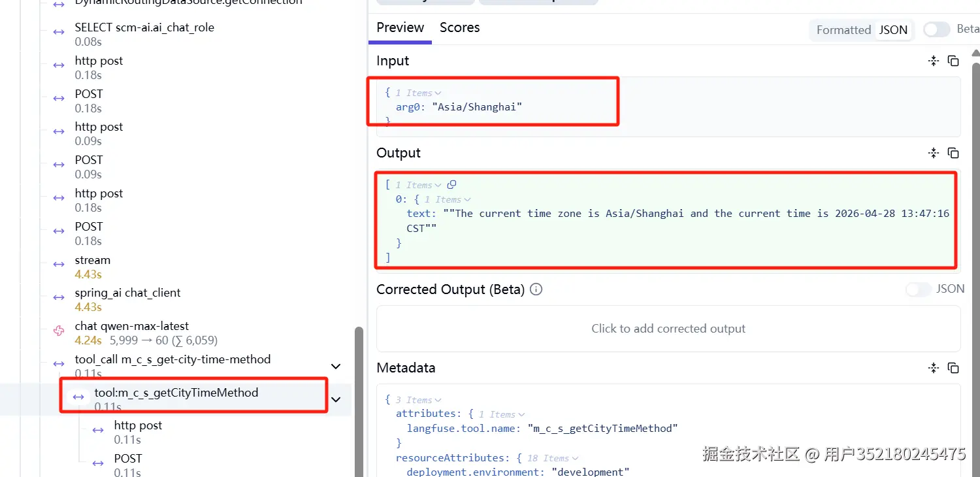Click the "4.24s" latency of chat qwen-max-latest
The height and width of the screenshot is (477, 980).
pyautogui.click(x=88, y=340)
